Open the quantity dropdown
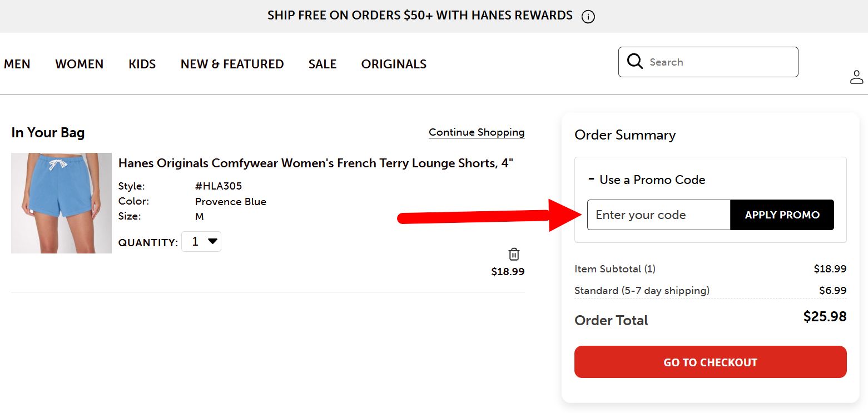This screenshot has width=868, height=413. (201, 241)
